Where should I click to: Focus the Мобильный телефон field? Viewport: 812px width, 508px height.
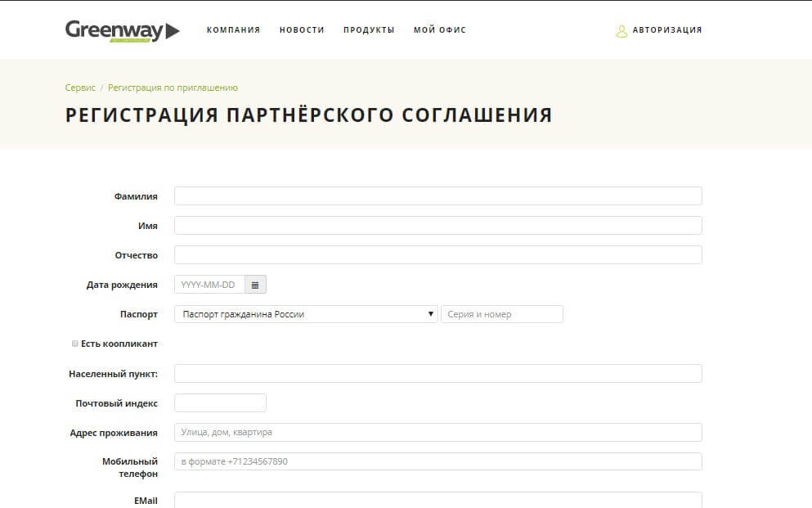tap(438, 462)
